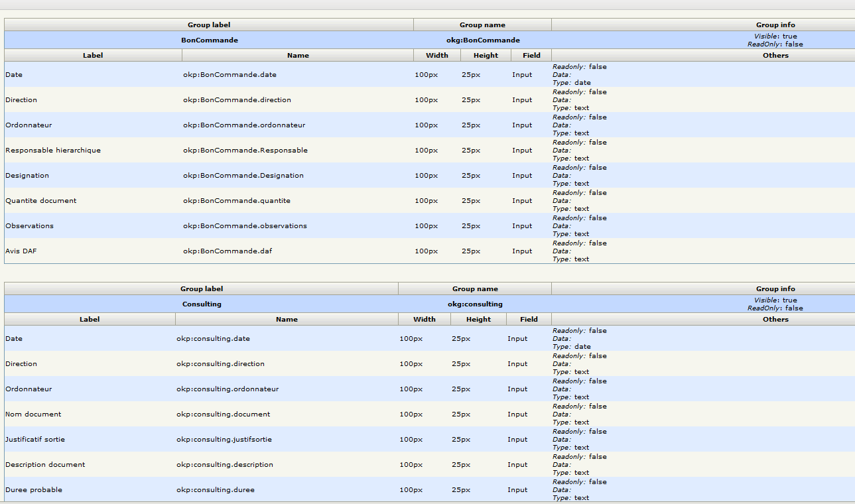Select the Avis DAF label

pyautogui.click(x=20, y=251)
